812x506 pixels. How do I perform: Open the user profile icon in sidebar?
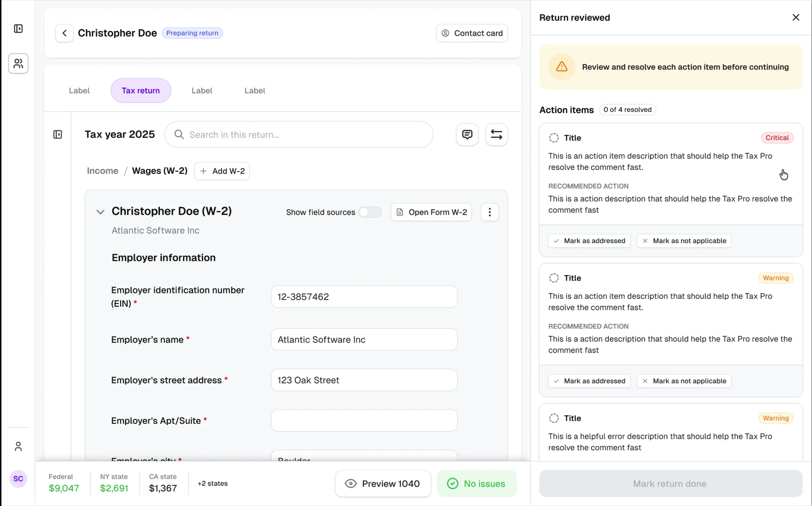click(x=18, y=446)
